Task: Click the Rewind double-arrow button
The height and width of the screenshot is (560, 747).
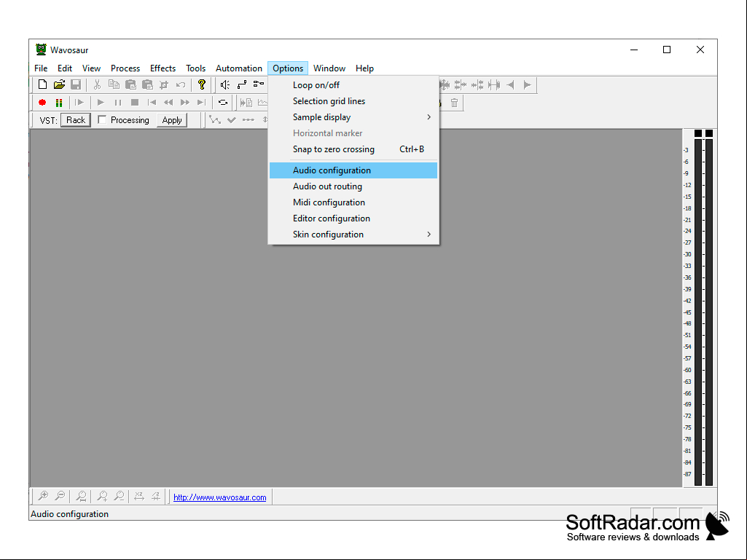Action: tap(168, 103)
